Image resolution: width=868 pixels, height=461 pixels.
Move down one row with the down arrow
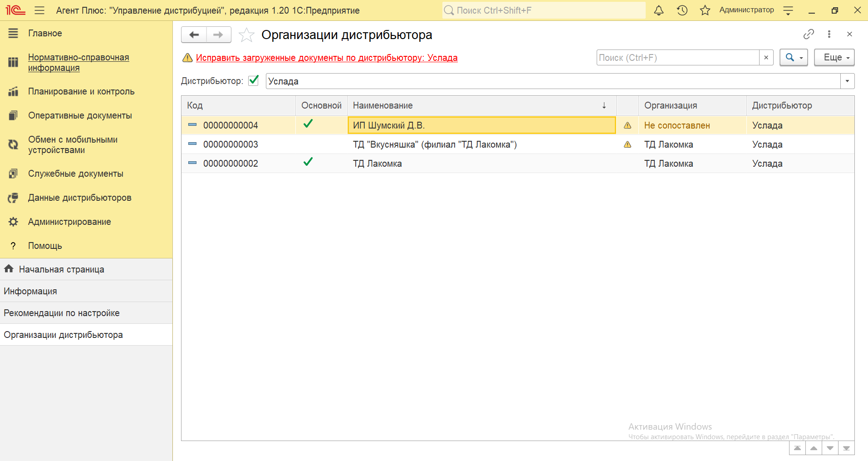[830, 448]
